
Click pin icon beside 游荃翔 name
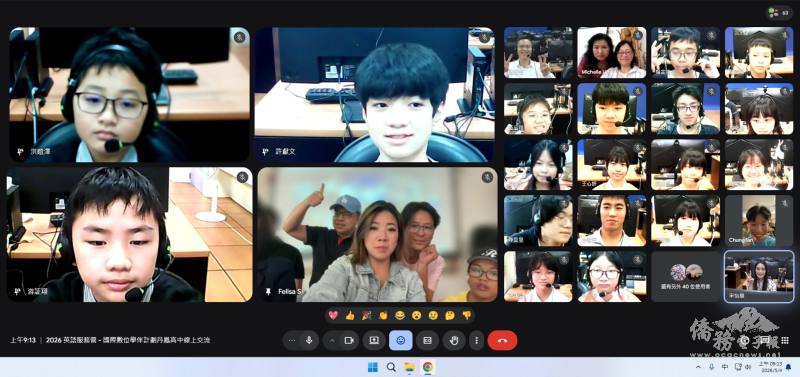tap(18, 292)
